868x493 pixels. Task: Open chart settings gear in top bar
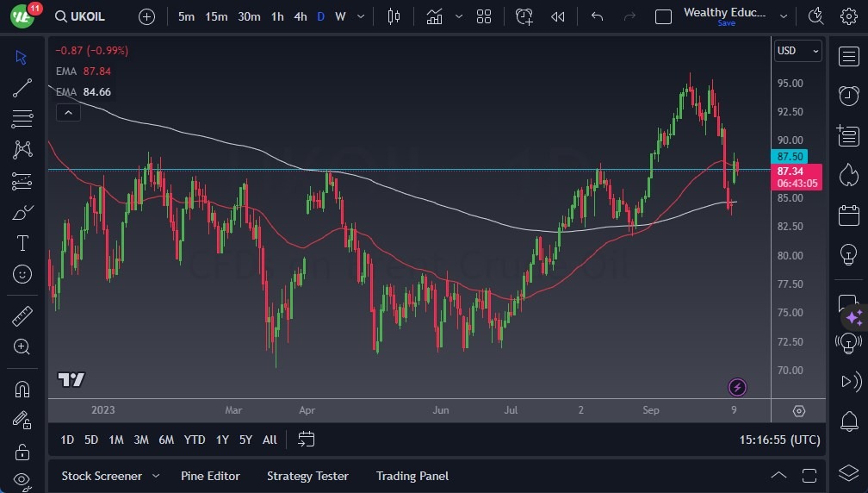[x=849, y=16]
